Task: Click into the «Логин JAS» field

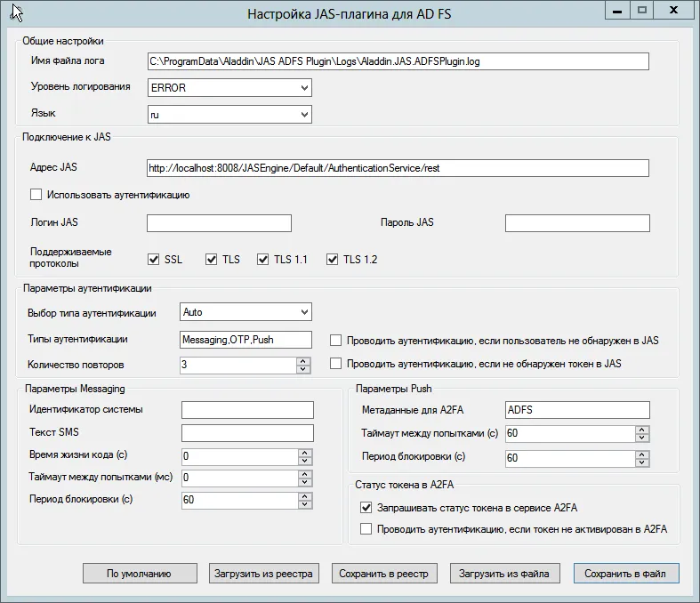Action: pyautogui.click(x=219, y=223)
